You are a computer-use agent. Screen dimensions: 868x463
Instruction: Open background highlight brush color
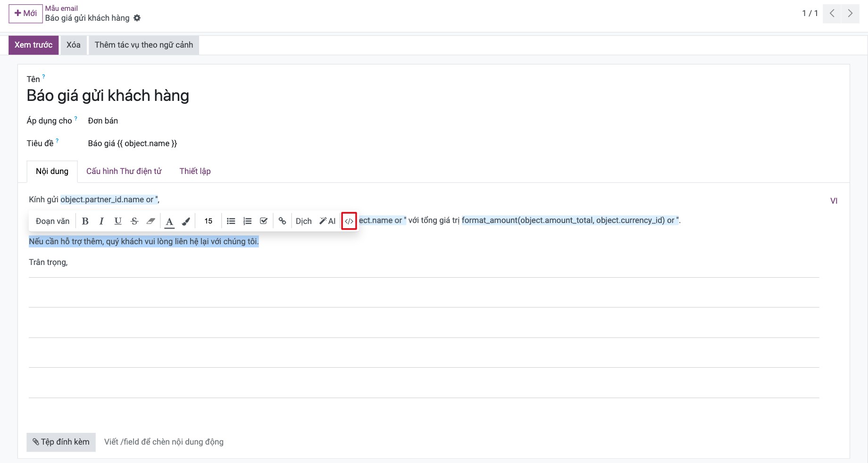[x=186, y=221]
